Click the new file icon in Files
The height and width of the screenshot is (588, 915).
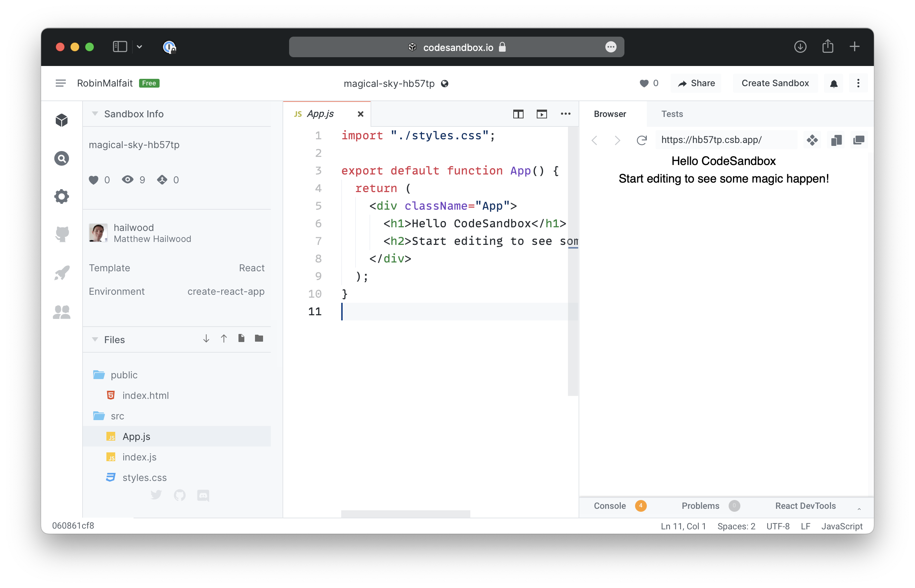[x=241, y=338]
